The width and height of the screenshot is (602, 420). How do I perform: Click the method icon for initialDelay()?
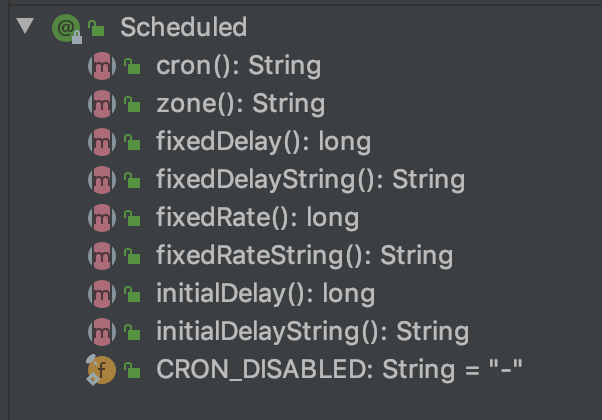click(102, 294)
